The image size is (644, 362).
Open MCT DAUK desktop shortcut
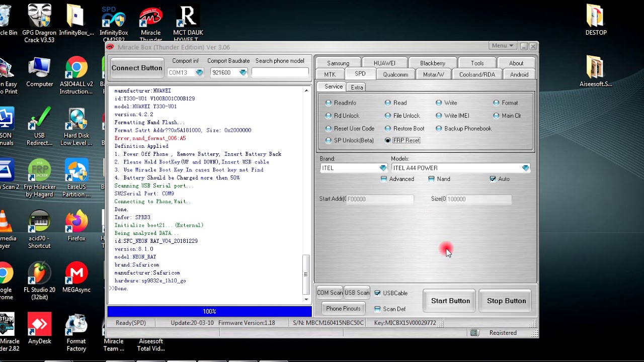click(x=188, y=24)
